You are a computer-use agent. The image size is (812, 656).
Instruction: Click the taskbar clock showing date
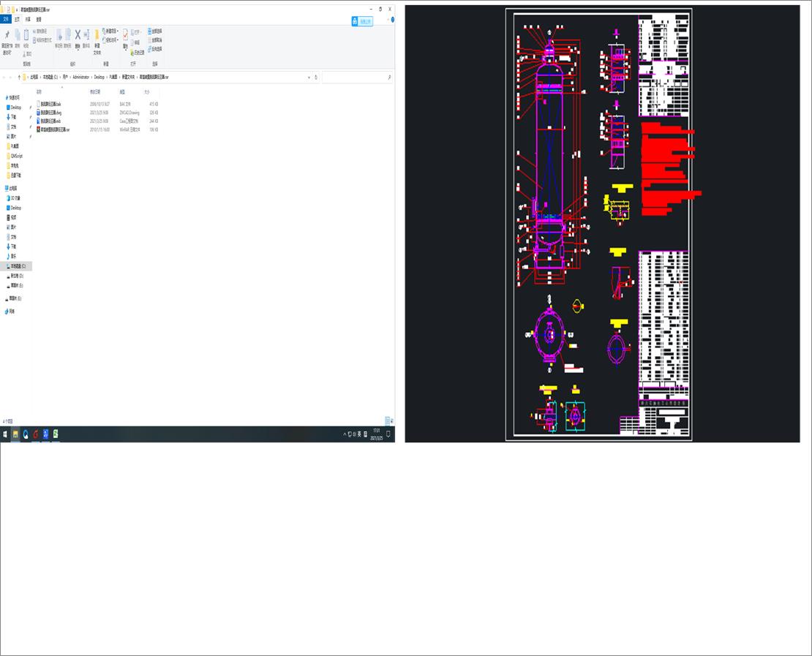(x=377, y=434)
